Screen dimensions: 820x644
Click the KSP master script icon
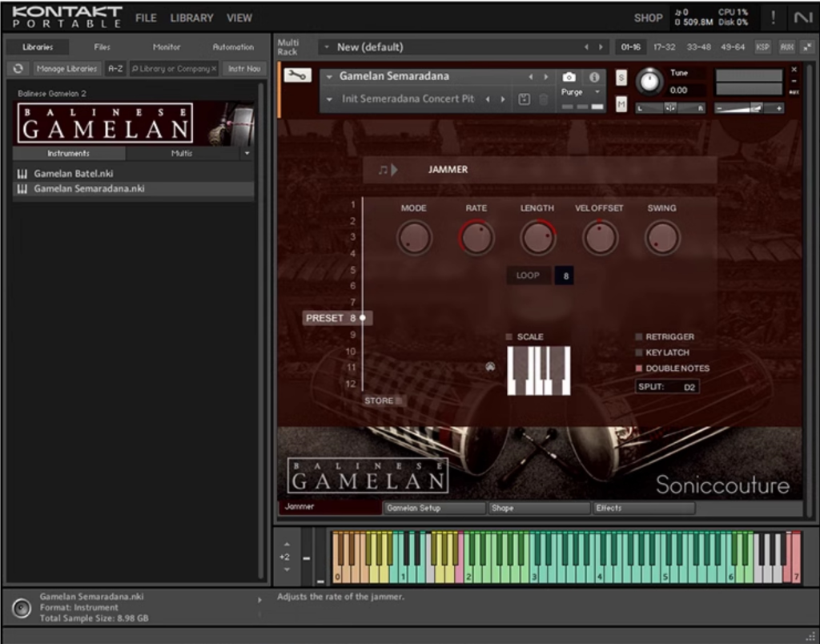(762, 47)
